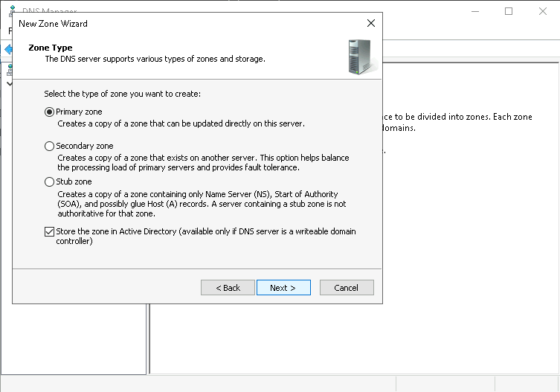Image resolution: width=560 pixels, height=392 pixels.
Task: Click the server tower icon in wizard header
Action: pyautogui.click(x=362, y=57)
